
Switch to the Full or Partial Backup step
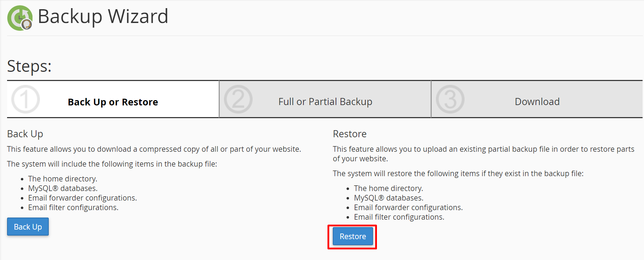click(x=325, y=102)
